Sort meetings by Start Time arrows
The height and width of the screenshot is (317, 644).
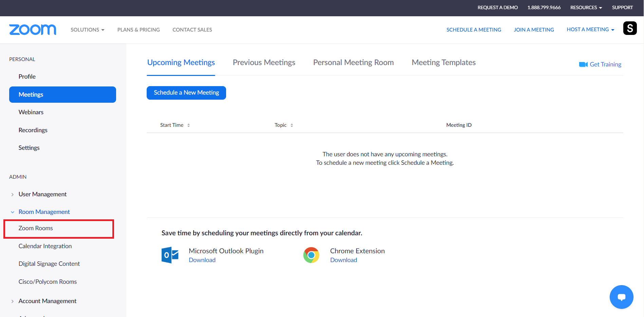coord(188,125)
